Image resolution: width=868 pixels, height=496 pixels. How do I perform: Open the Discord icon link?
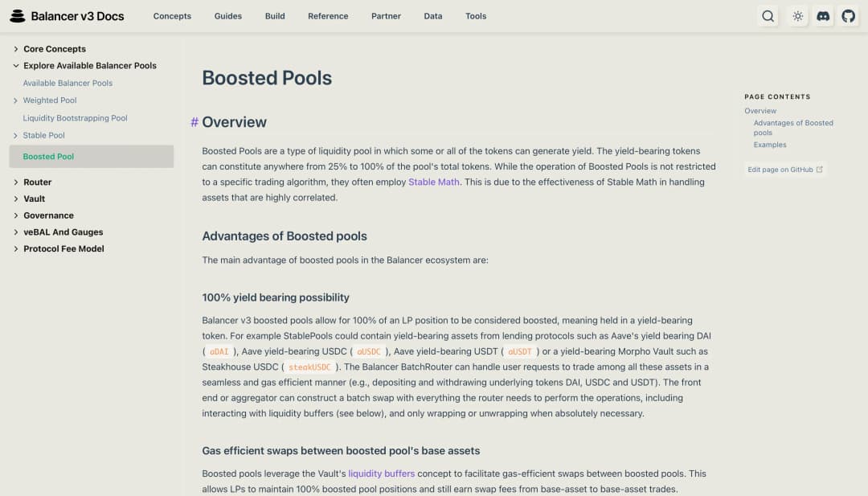tap(823, 16)
